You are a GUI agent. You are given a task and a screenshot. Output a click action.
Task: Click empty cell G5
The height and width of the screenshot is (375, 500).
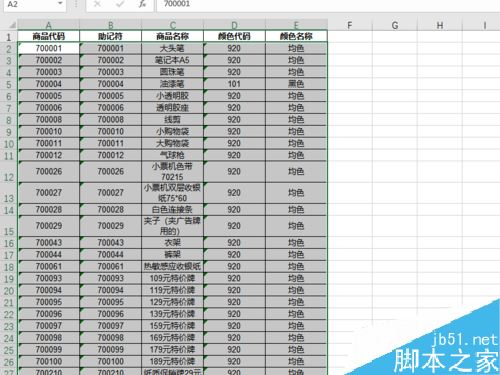click(x=395, y=84)
